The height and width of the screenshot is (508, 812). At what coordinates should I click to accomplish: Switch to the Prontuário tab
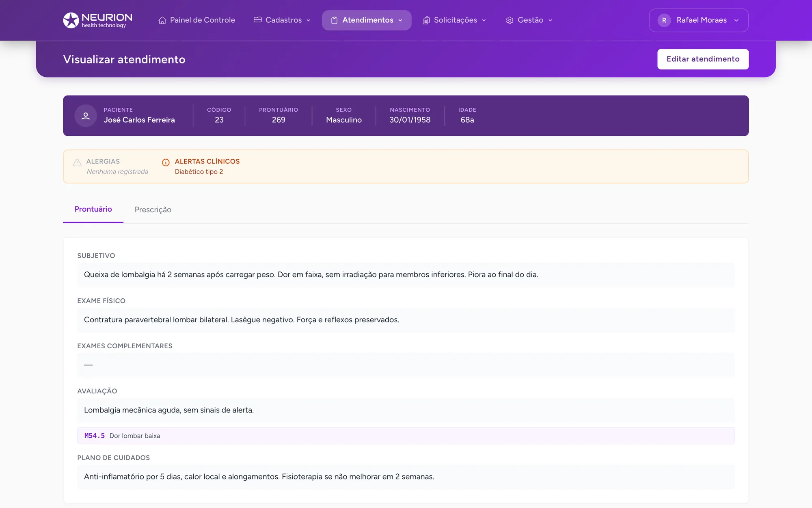[x=93, y=209]
